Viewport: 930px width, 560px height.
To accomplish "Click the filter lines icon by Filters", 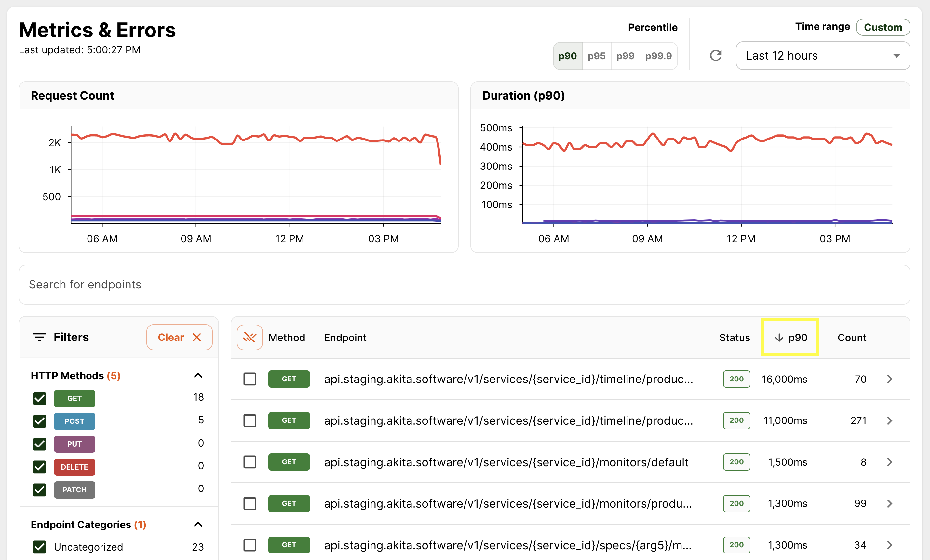I will (x=39, y=337).
